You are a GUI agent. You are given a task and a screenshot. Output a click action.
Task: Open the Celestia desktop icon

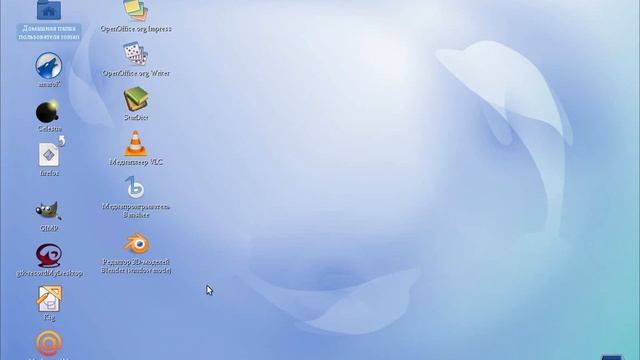48,111
